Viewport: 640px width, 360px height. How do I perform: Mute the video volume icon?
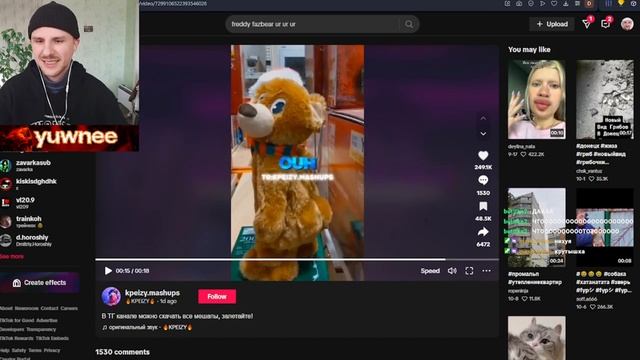coord(452,271)
